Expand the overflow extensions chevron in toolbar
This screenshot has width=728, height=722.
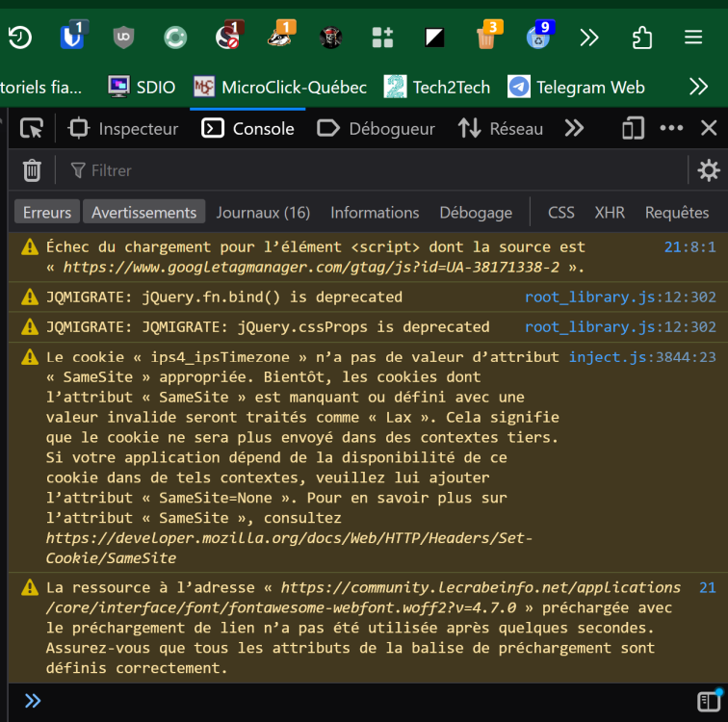[589, 38]
